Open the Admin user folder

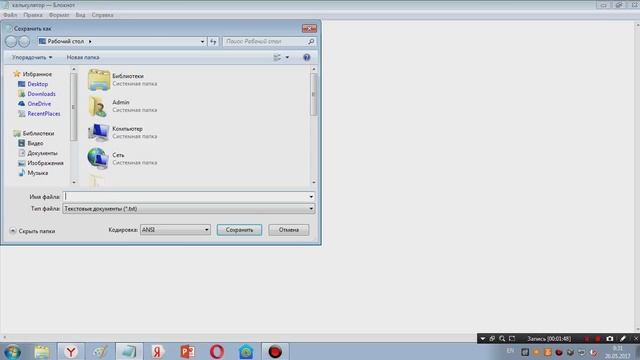[122, 106]
